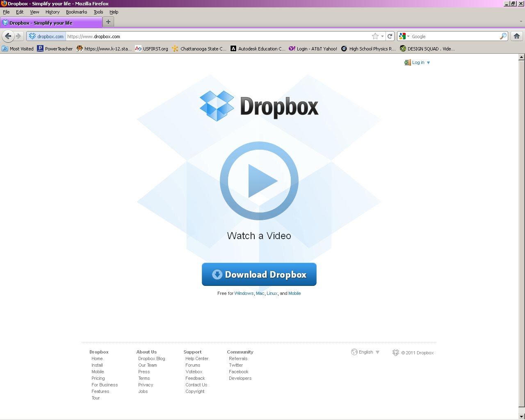The height and width of the screenshot is (420, 525).
Task: Open the Edit menu
Action: point(20,12)
